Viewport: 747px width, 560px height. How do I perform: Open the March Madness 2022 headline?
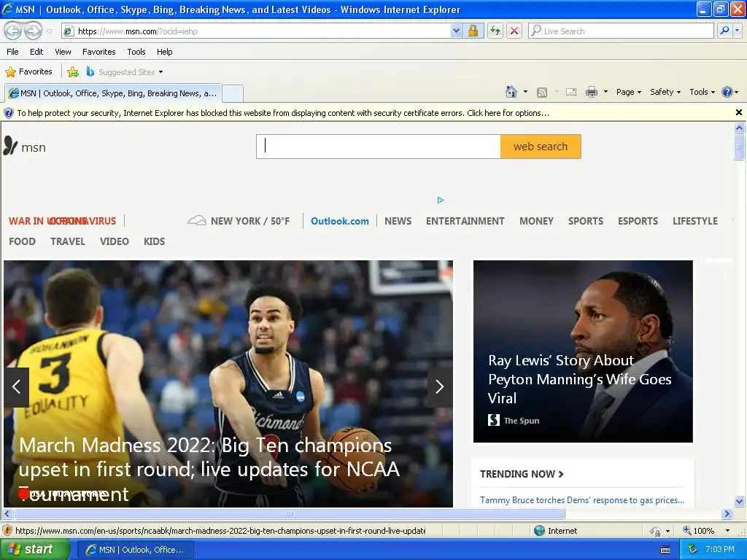209,469
